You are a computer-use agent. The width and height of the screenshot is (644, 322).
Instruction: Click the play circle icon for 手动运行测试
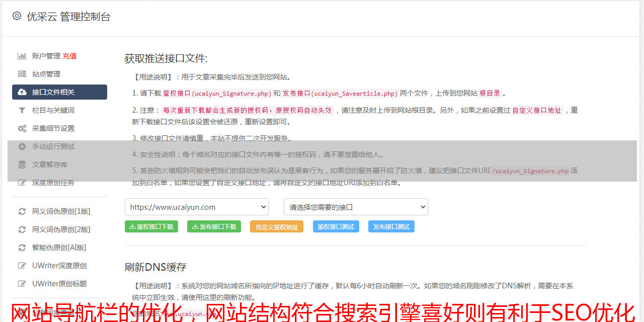22,146
